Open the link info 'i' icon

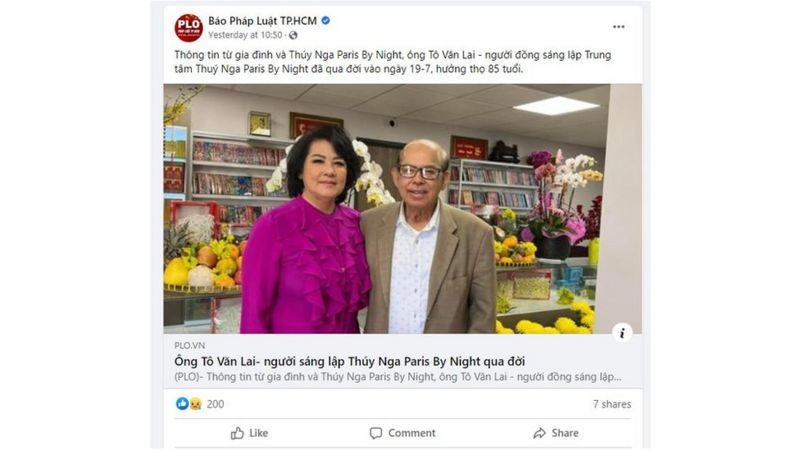tap(622, 333)
